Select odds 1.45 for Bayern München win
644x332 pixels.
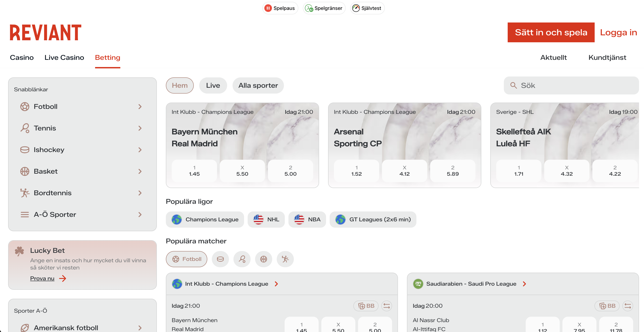pos(194,171)
